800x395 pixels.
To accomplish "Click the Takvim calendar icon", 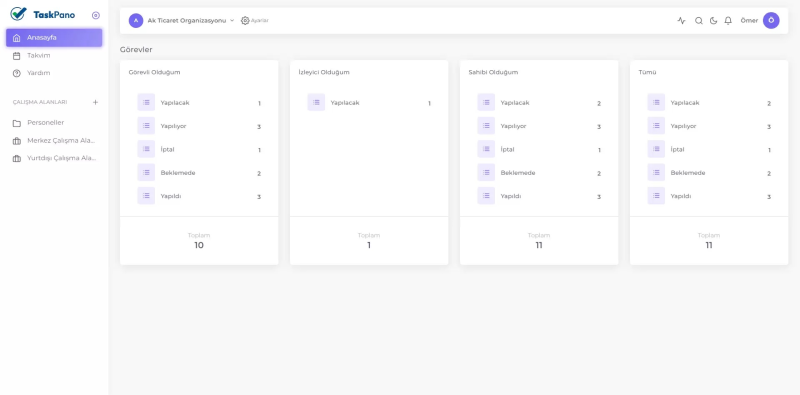I will (17, 56).
